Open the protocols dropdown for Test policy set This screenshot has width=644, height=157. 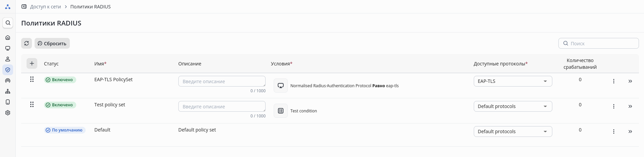pos(512,106)
